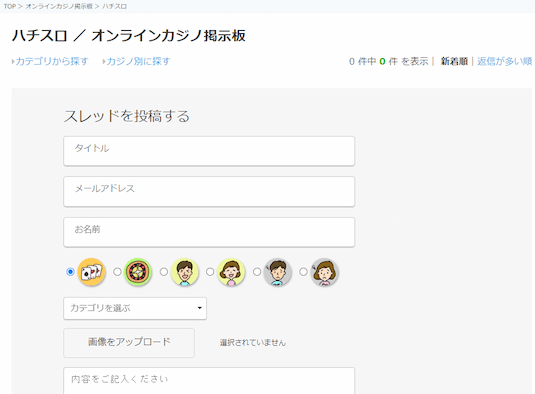Click the 画像をアップロード button
Image resolution: width=535 pixels, height=394 pixels.
(x=129, y=342)
